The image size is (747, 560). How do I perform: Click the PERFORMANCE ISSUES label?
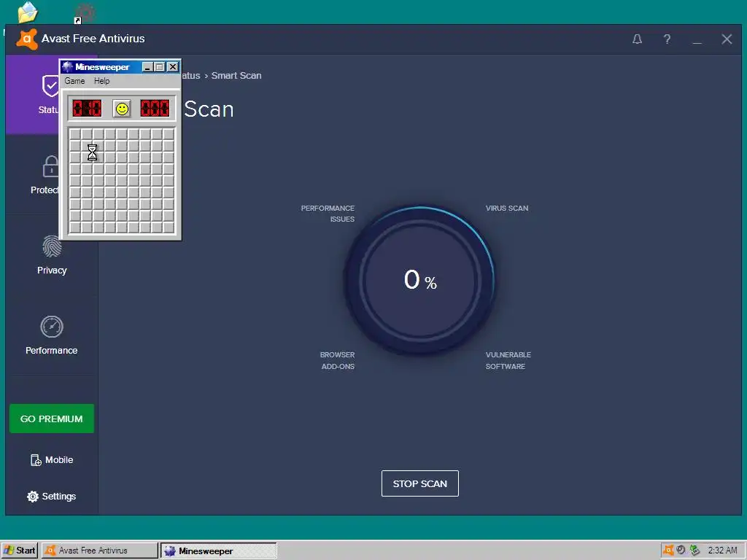coord(328,214)
